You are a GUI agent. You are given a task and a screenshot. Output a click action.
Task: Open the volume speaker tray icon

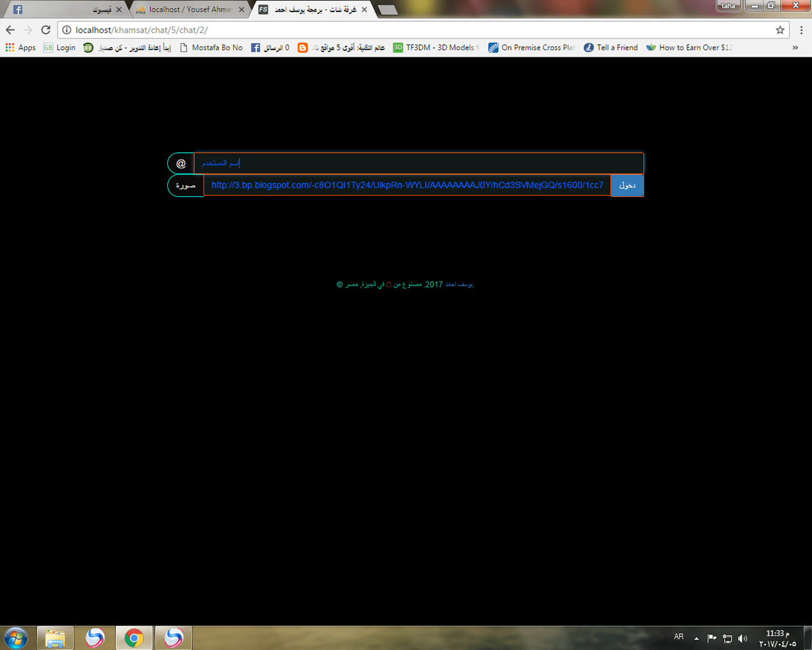[x=743, y=638]
